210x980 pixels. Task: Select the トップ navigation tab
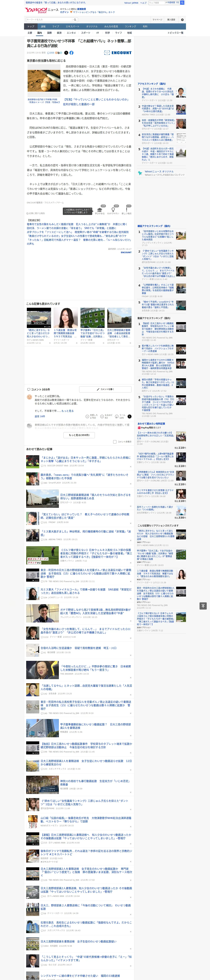[x=31, y=27]
